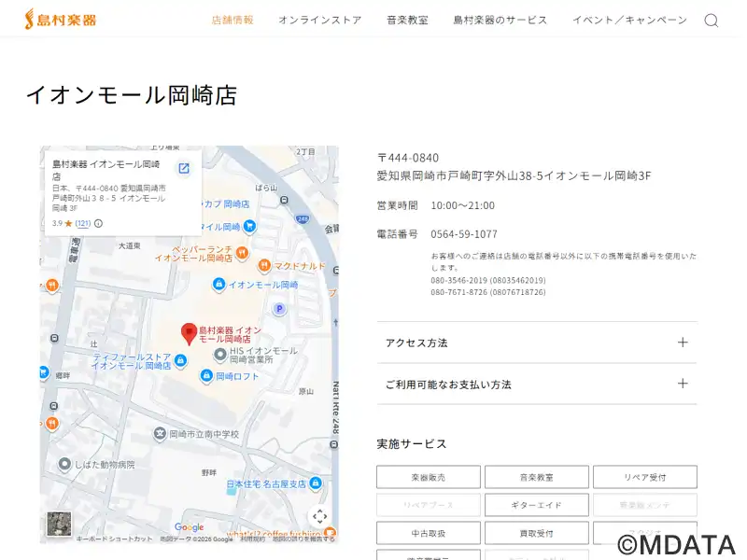Viewport: 747px width, 560px height.
Task: Open the map camera controls button
Action: 319,516
